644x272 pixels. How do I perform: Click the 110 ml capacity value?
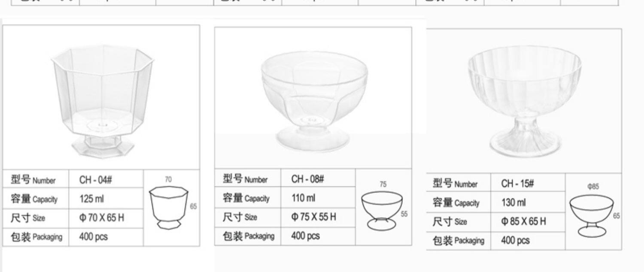tap(303, 198)
